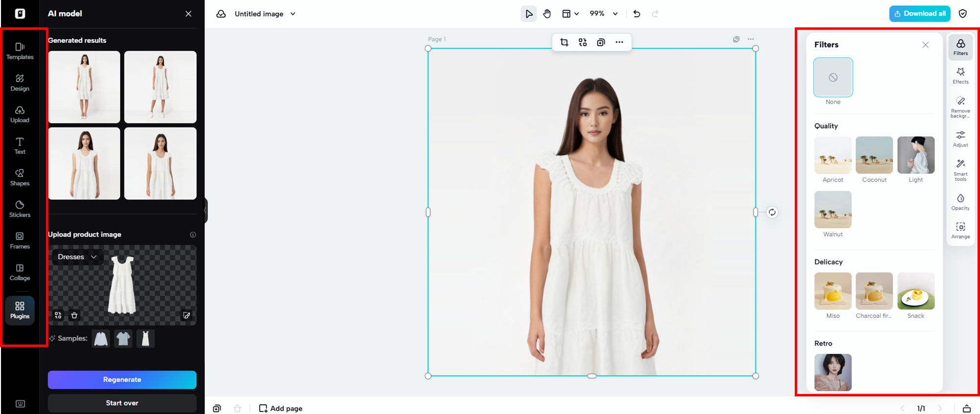Apply the Apricot filter
This screenshot has height=414, width=980.
(833, 155)
